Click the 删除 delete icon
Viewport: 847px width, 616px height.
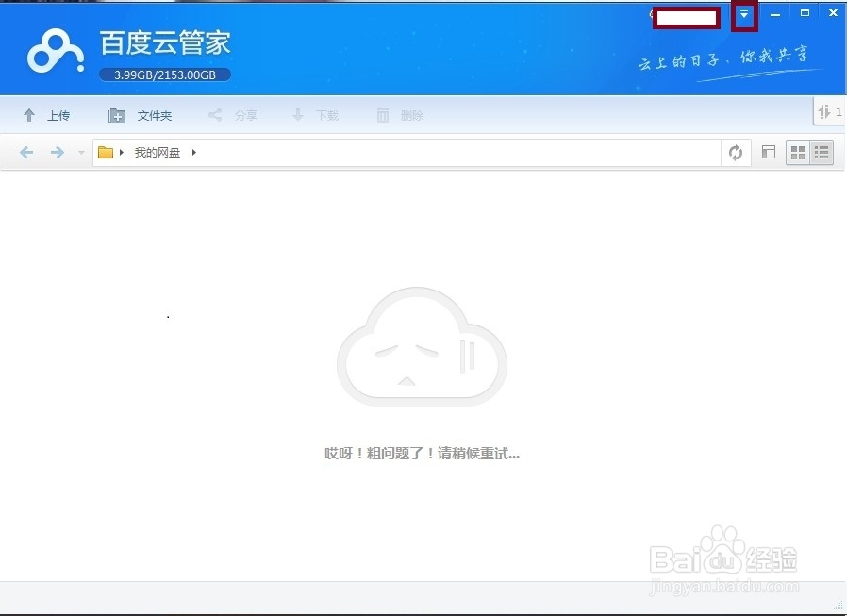click(x=382, y=115)
